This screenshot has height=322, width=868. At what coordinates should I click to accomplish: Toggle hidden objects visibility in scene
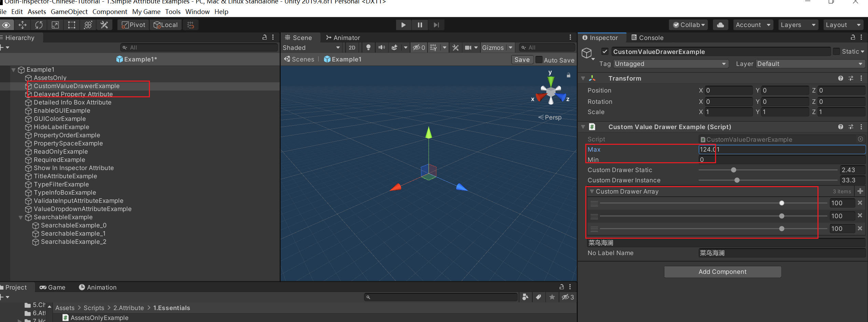pyautogui.click(x=419, y=47)
